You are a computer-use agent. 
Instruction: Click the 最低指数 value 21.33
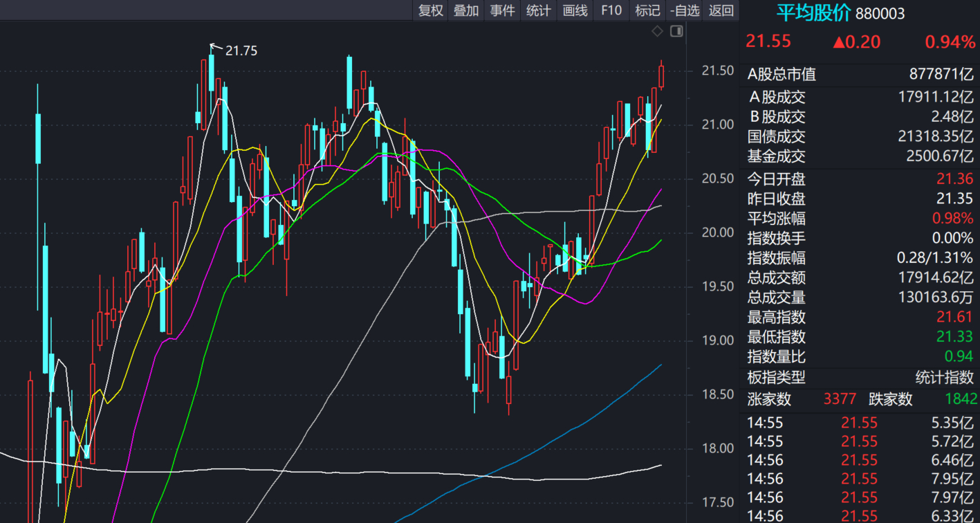[955, 337]
